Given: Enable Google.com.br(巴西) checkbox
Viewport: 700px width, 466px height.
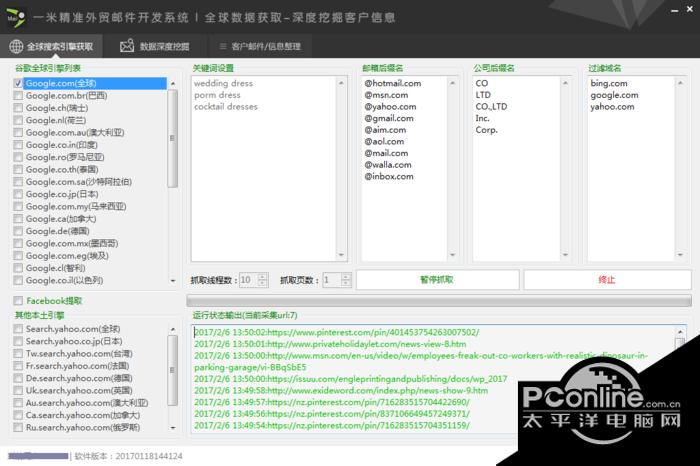Looking at the screenshot, I should pyautogui.click(x=18, y=96).
